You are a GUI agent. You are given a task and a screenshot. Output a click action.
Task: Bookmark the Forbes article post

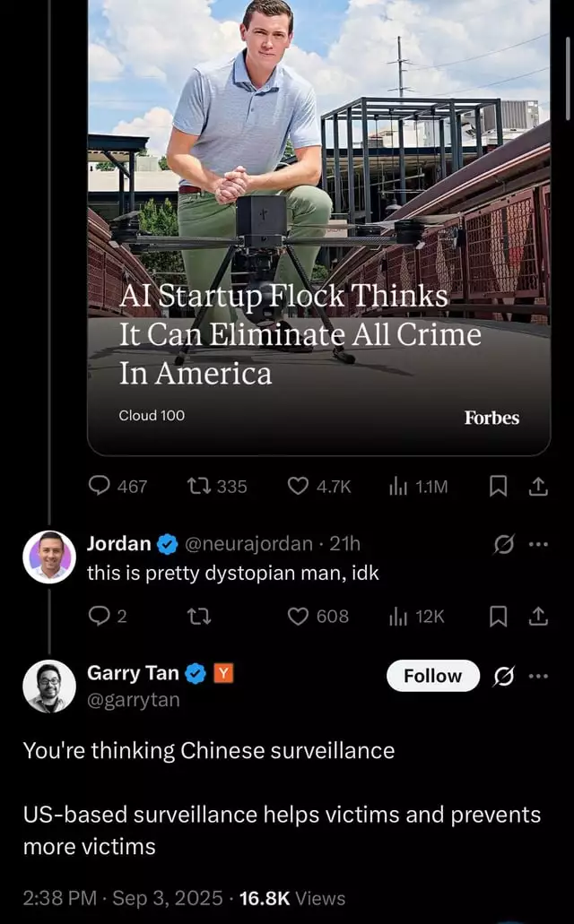pos(499,486)
